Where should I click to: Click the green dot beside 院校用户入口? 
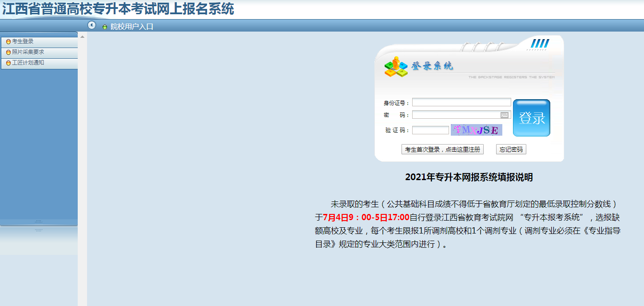coord(105,27)
